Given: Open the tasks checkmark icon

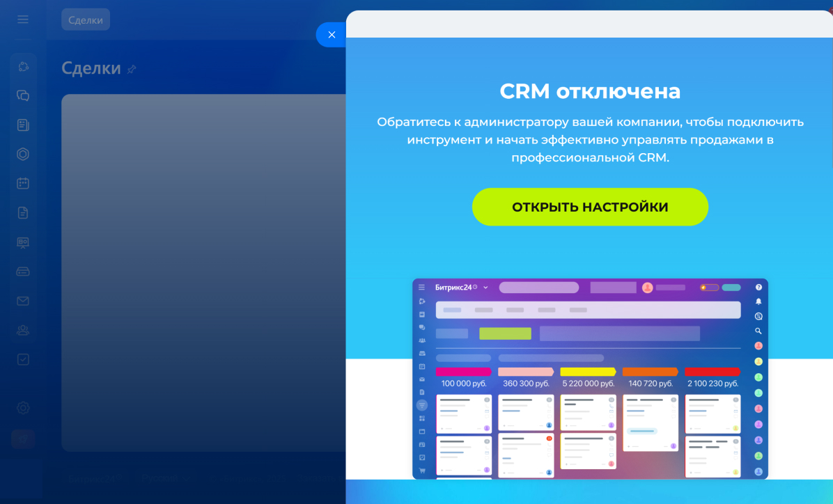Looking at the screenshot, I should click(23, 359).
